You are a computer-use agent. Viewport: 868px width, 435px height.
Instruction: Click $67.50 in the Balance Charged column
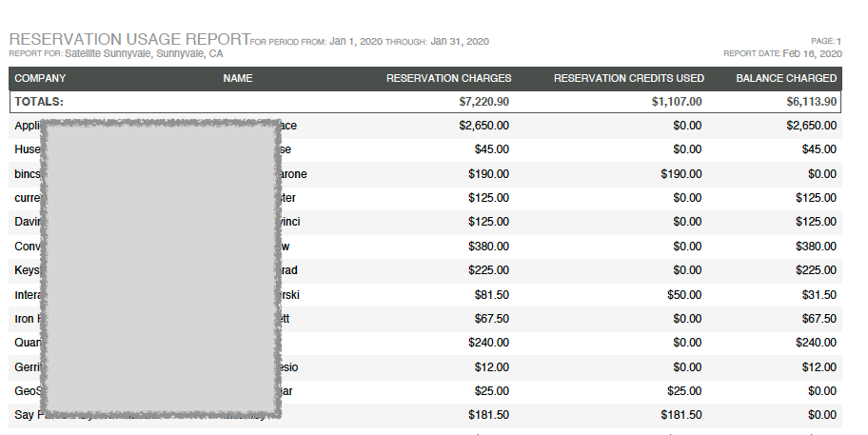pyautogui.click(x=819, y=319)
